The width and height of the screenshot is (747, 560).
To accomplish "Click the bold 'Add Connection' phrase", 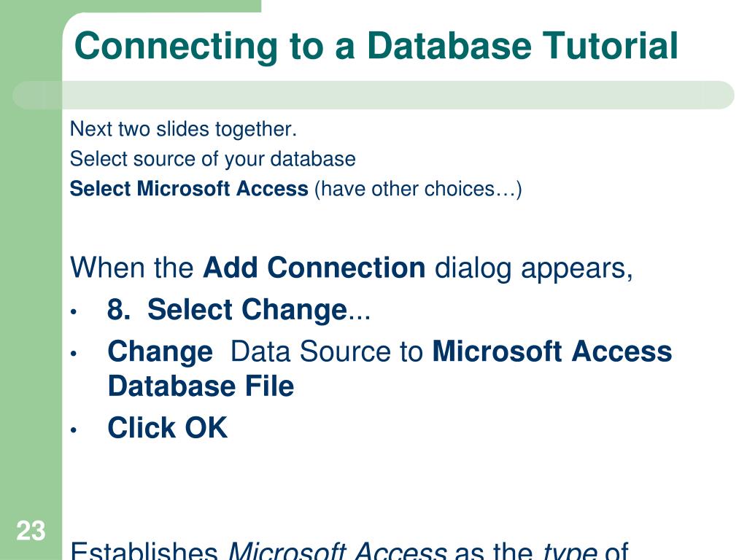I will click(314, 267).
